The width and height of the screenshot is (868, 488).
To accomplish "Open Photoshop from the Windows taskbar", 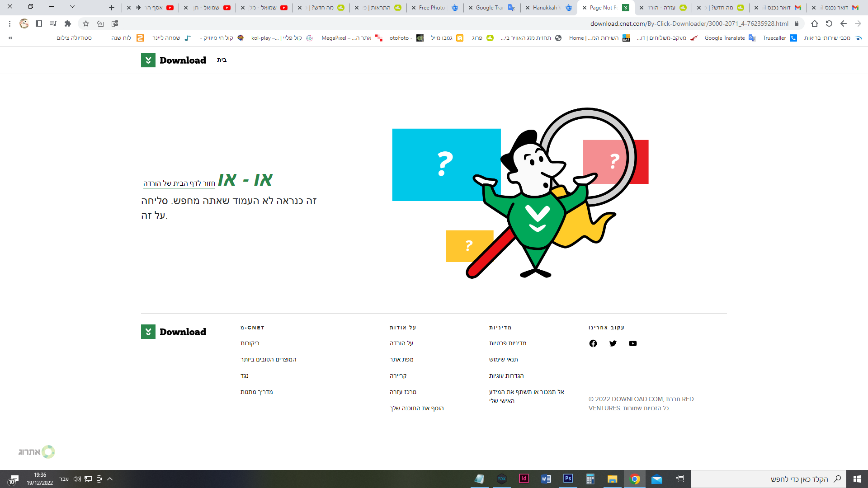I will [568, 479].
